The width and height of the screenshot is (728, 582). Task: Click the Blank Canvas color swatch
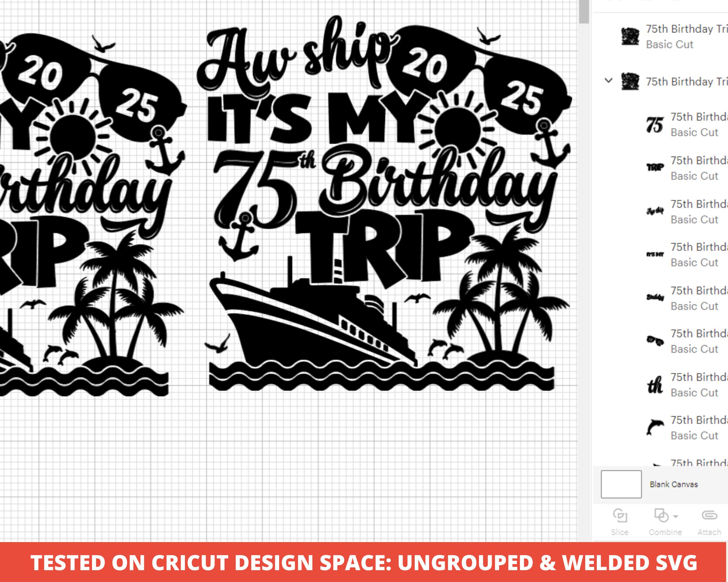(x=621, y=484)
